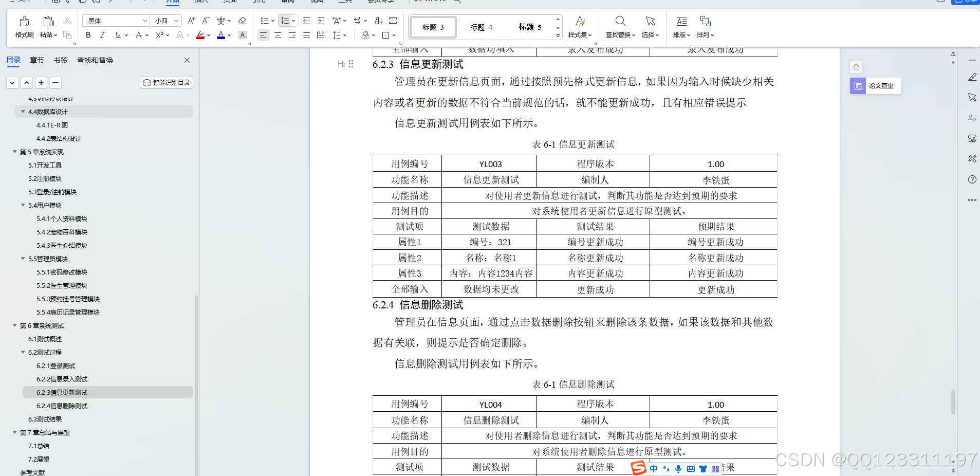
Task: Decrease font size with A- icon
Action: 206,21
